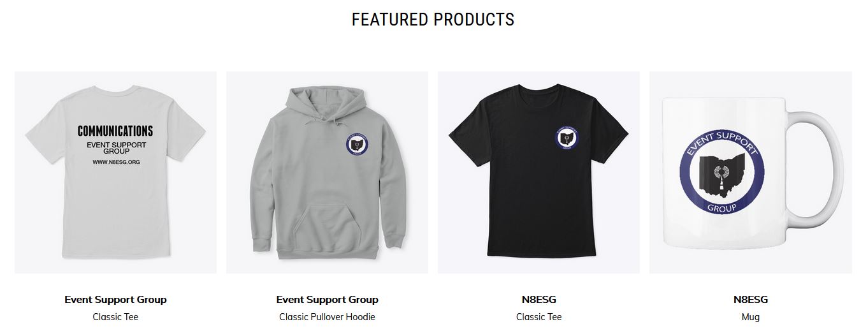The image size is (868, 331).
Task: Open the gray Communications tee product image
Action: tap(115, 172)
